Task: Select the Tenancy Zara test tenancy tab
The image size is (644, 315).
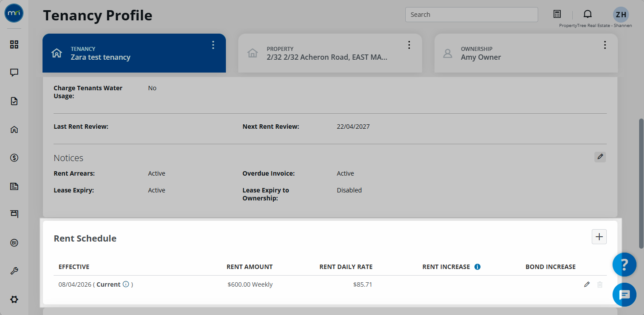Action: (x=134, y=53)
